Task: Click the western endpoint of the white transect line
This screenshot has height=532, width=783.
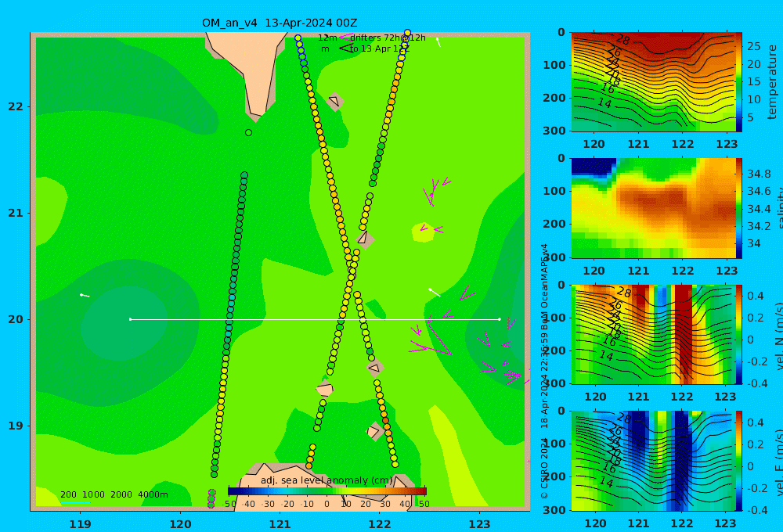Action: (130, 319)
